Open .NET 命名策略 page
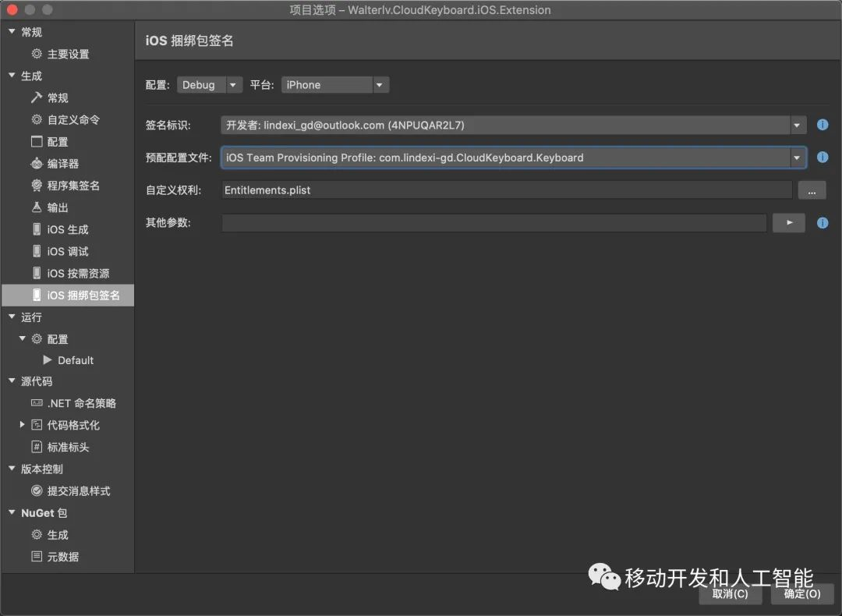This screenshot has height=616, width=842. pyautogui.click(x=82, y=403)
